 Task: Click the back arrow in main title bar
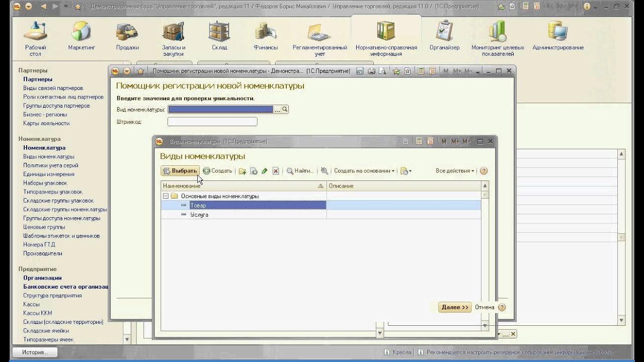[43, 7]
